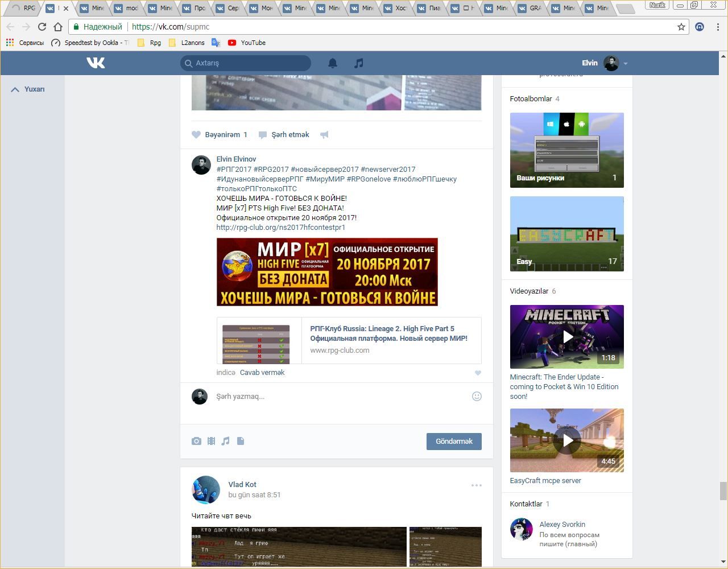728x569 pixels.
Task: Share the post using megaphone icon
Action: pyautogui.click(x=324, y=135)
